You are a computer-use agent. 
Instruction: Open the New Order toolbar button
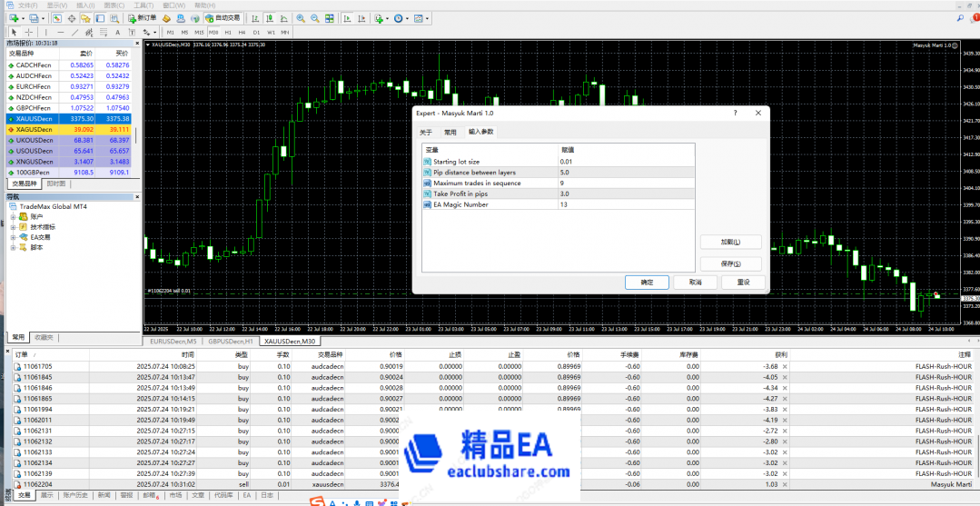point(142,18)
